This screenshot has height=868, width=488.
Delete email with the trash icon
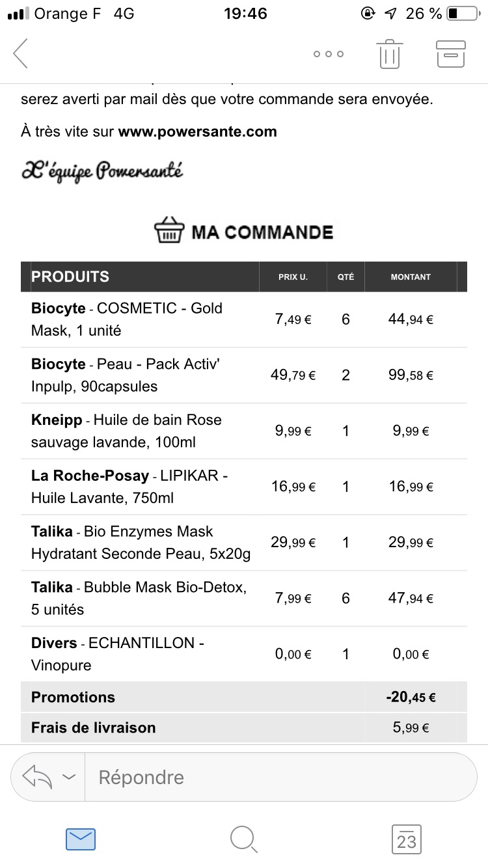[x=389, y=54]
